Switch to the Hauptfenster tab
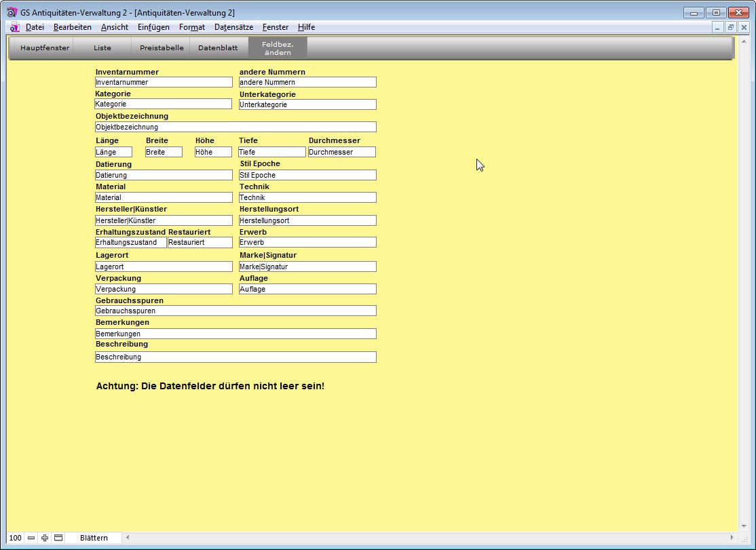The image size is (756, 550). pyautogui.click(x=45, y=48)
